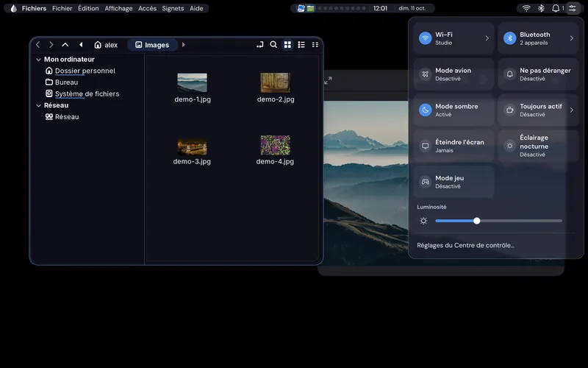Open the Fichier menu
The width and height of the screenshot is (588, 368).
[x=62, y=8]
